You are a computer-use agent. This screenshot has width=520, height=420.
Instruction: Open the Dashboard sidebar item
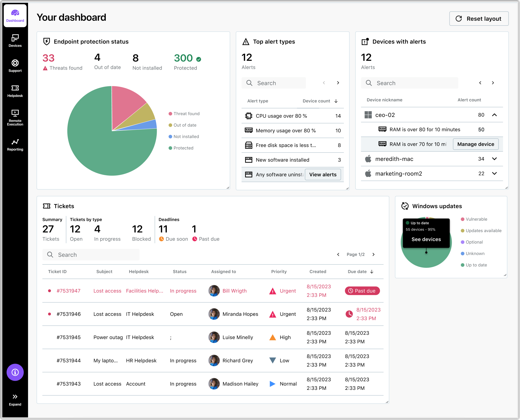coord(15,16)
